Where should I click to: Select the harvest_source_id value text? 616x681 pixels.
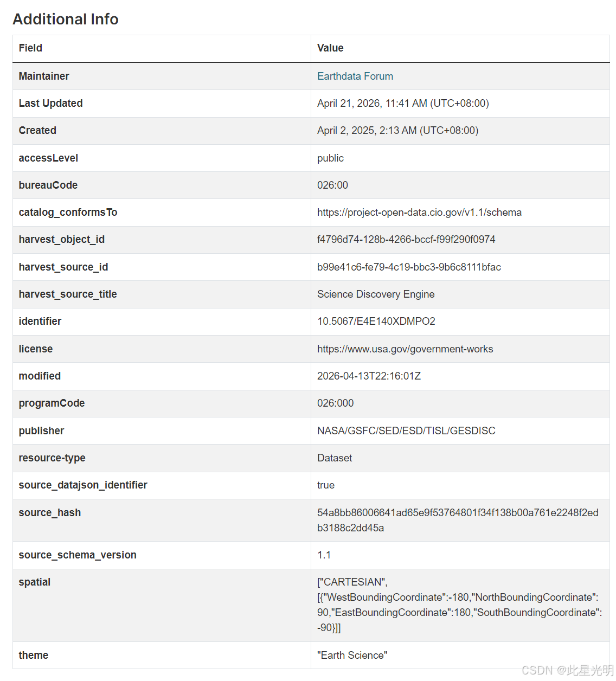[409, 267]
